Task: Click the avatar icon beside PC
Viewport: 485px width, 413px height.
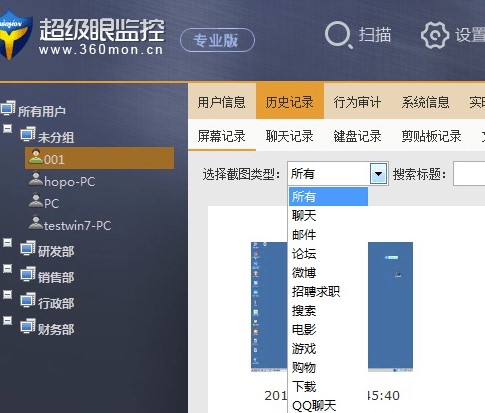Action: click(36, 201)
